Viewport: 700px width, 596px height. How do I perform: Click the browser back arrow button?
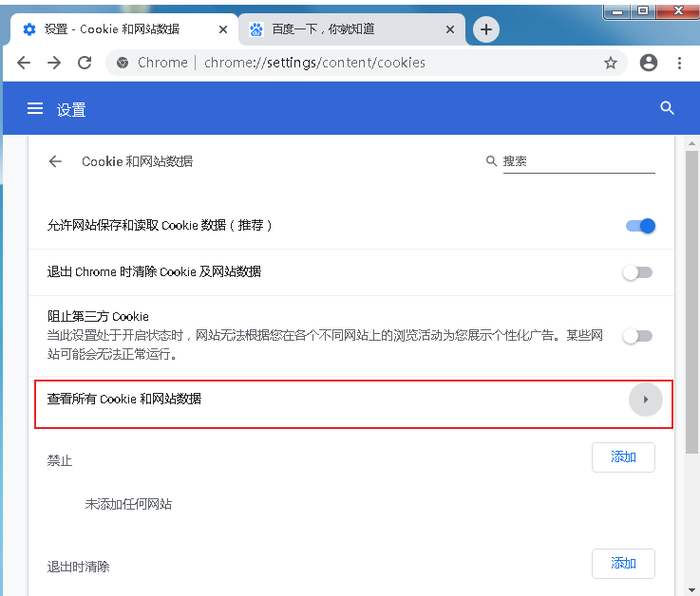[x=24, y=63]
